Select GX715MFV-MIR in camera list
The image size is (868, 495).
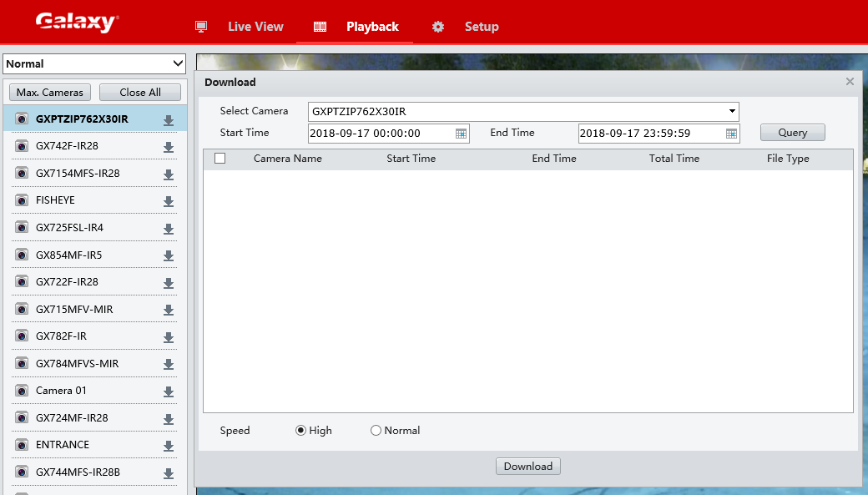(x=74, y=310)
